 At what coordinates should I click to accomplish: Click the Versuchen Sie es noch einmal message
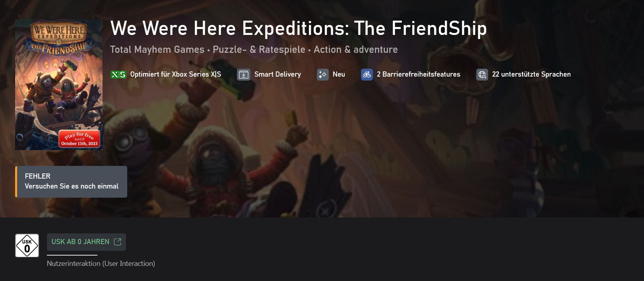tap(72, 186)
